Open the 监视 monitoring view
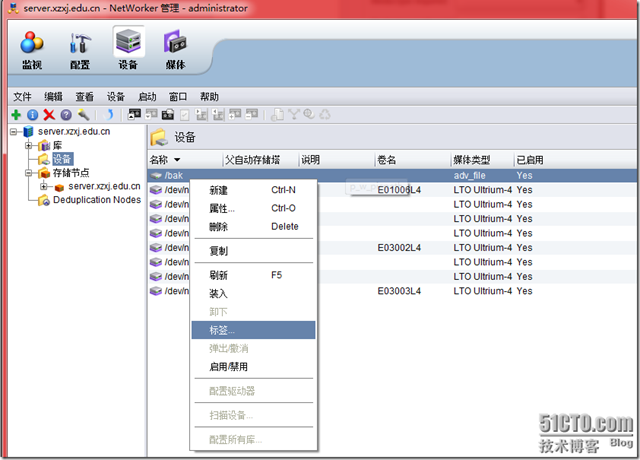This screenshot has height=460, width=640. 32,50
